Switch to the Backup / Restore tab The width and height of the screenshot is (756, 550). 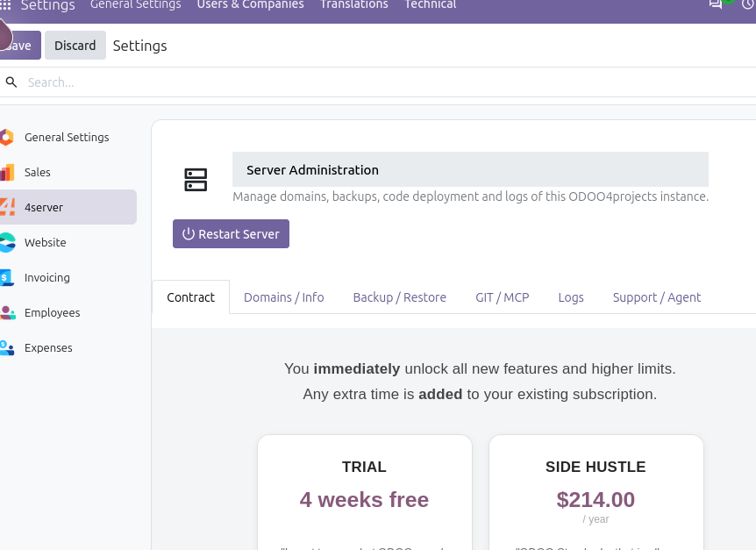click(399, 297)
